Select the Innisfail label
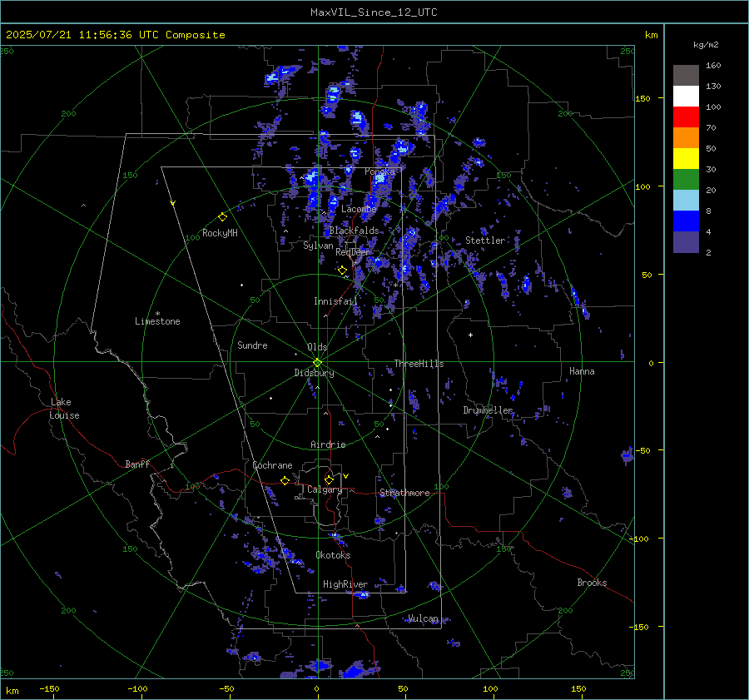This screenshot has width=749, height=700. coord(335,301)
